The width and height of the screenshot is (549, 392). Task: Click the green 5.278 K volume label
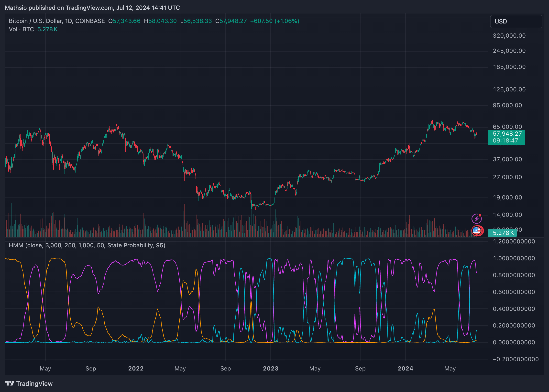pos(503,233)
